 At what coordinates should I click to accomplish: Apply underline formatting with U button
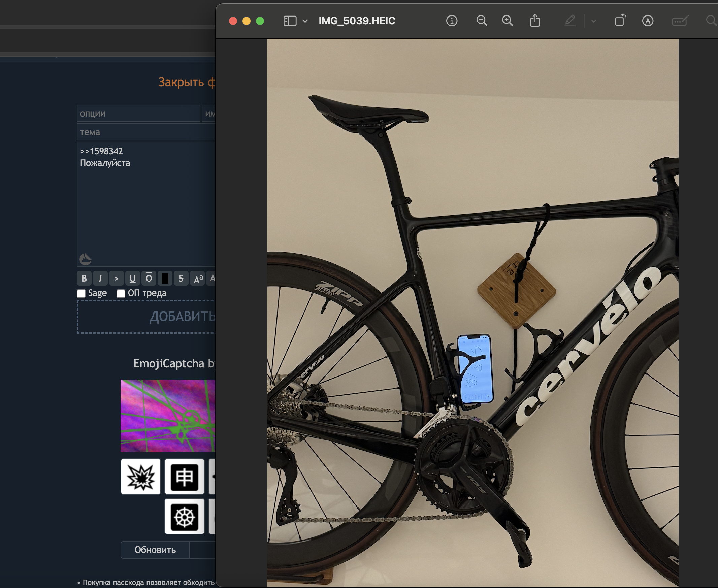[132, 279]
